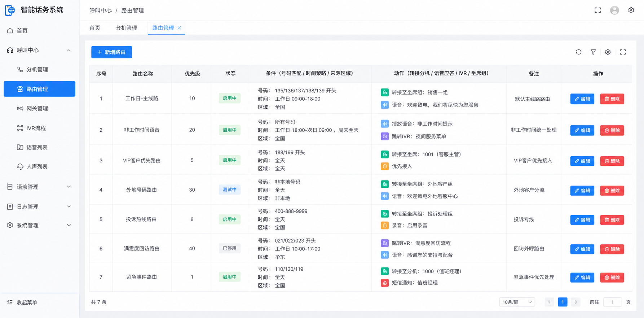The width and height of the screenshot is (644, 318).
Task: Toggle fullscreen icon in top header
Action: coord(597,10)
